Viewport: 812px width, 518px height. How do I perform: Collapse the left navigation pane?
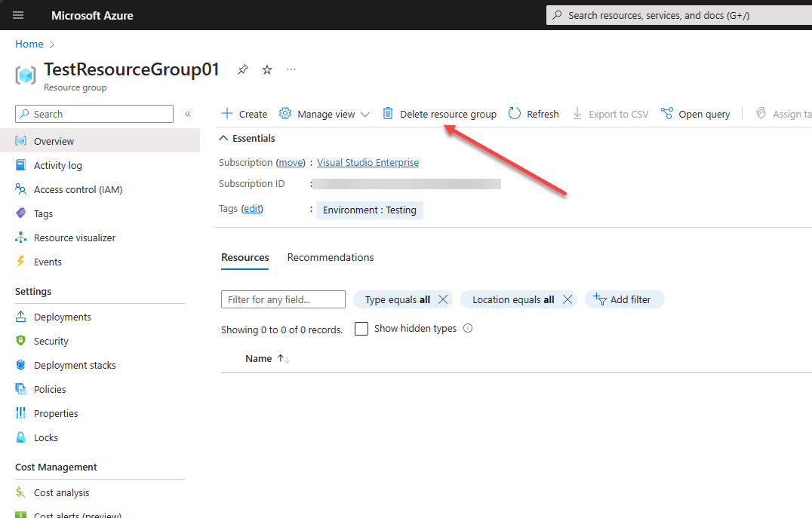tap(188, 114)
